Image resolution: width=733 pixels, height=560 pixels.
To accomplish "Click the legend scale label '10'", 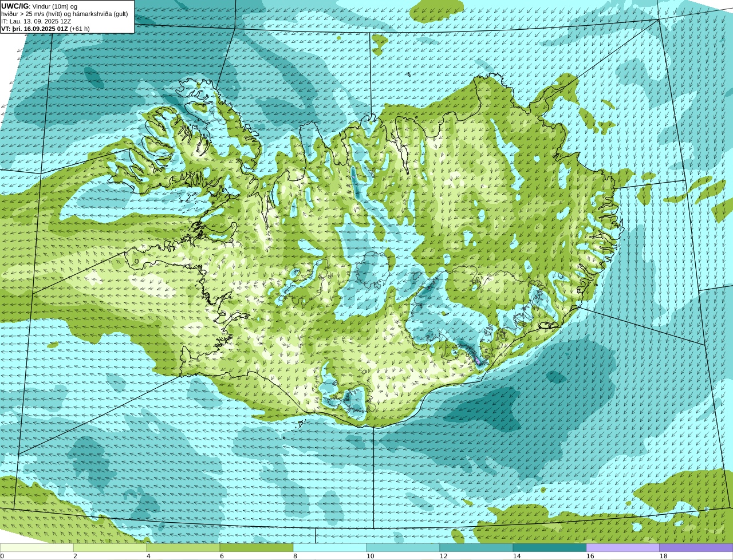I will tap(370, 556).
